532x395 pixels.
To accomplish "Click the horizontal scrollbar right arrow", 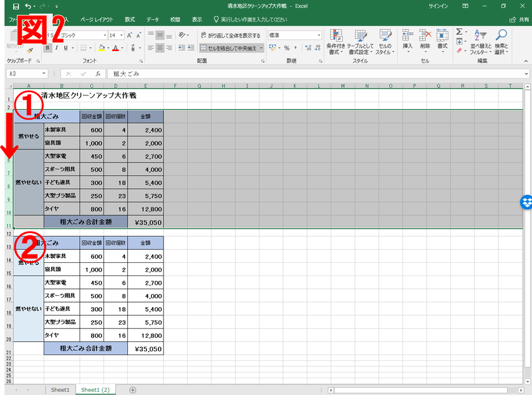I will click(521, 390).
